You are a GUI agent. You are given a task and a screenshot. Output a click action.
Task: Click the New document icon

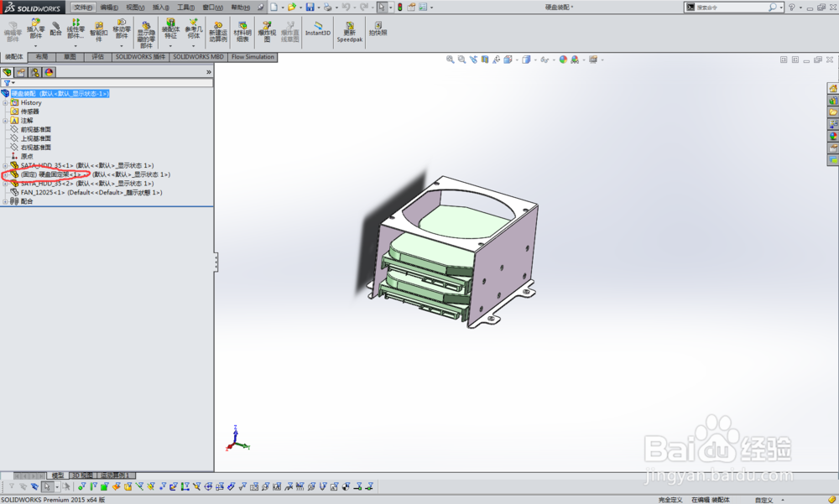click(274, 7)
